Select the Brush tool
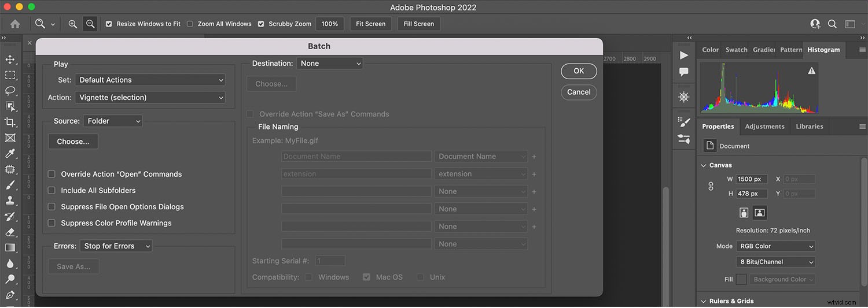 click(x=10, y=185)
